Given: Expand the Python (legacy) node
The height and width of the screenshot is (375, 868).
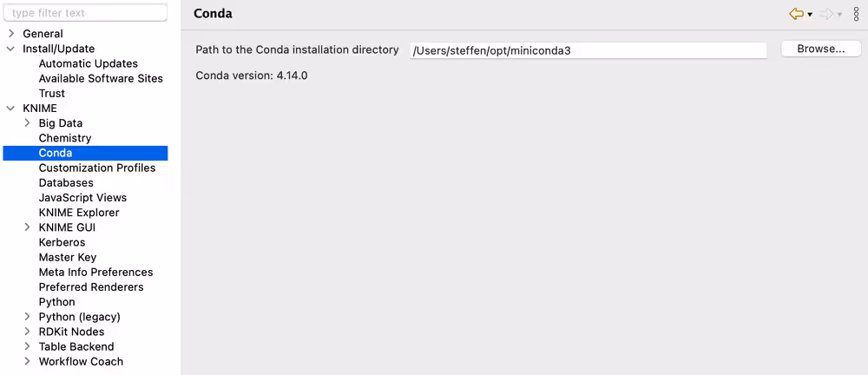Looking at the screenshot, I should coord(27,317).
